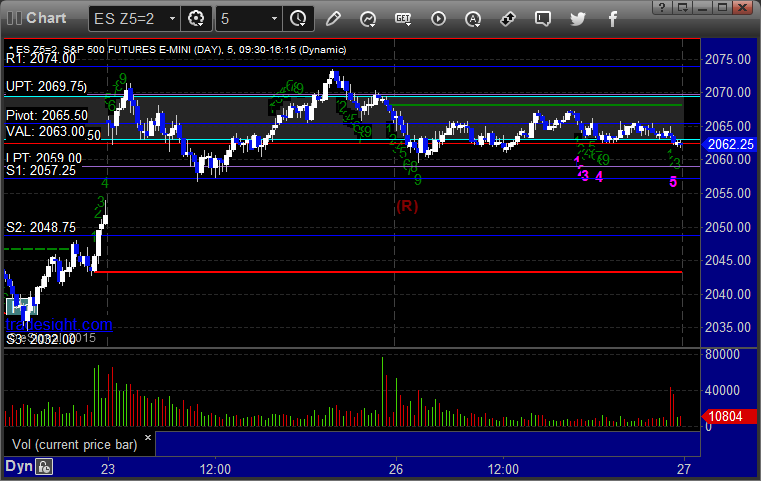Expand the ES Z5=2 symbol dropdown
The image size is (761, 481).
134,19
